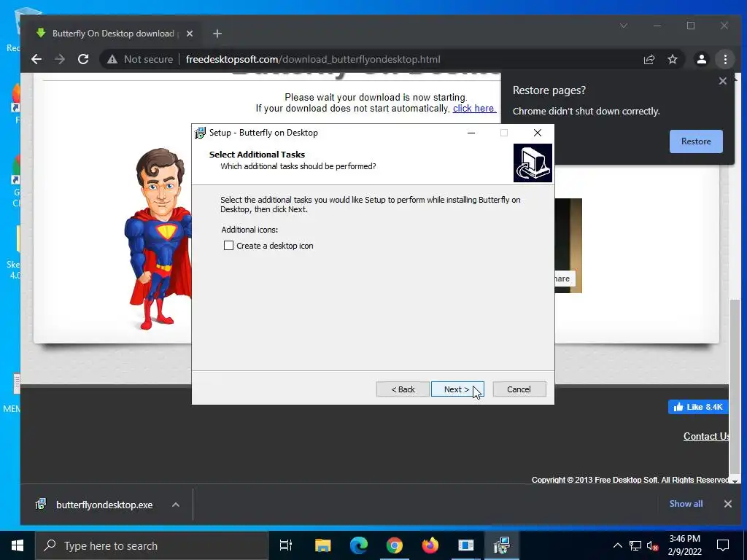This screenshot has height=560, width=747.
Task: Cancel the Butterfly on Desktop setup
Action: (x=519, y=389)
